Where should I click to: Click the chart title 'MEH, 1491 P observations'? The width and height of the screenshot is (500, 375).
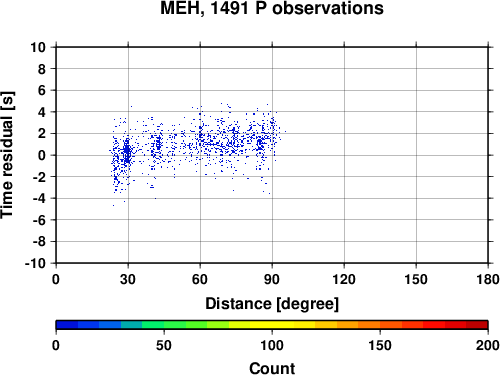[272, 8]
